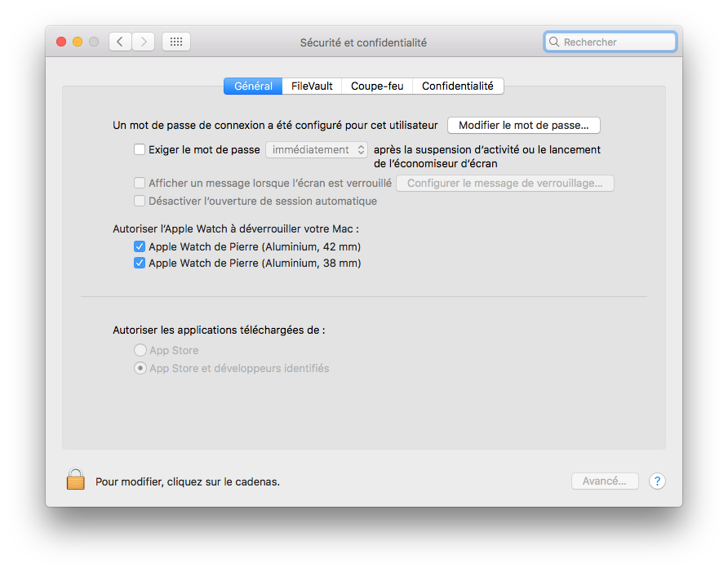
Task: Show all preferences with the grid icon
Action: point(176,42)
